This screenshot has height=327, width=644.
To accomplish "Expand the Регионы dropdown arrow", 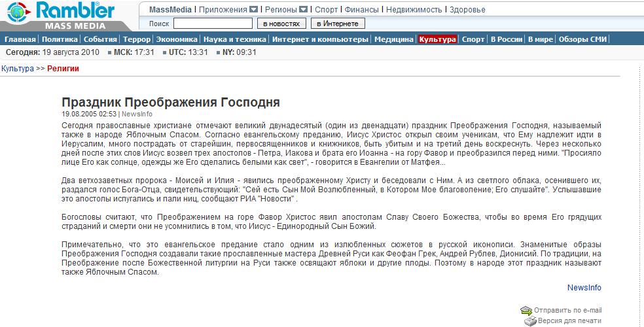I will click(x=303, y=10).
